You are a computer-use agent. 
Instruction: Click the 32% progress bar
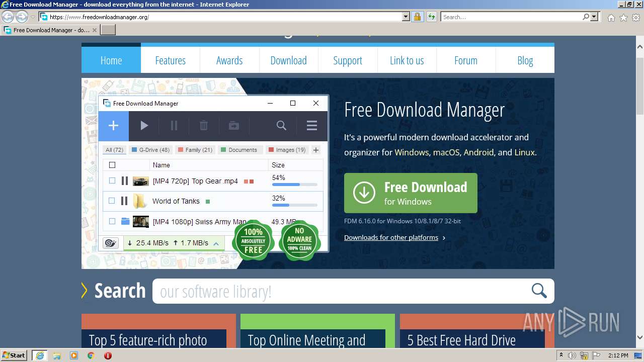click(x=296, y=205)
